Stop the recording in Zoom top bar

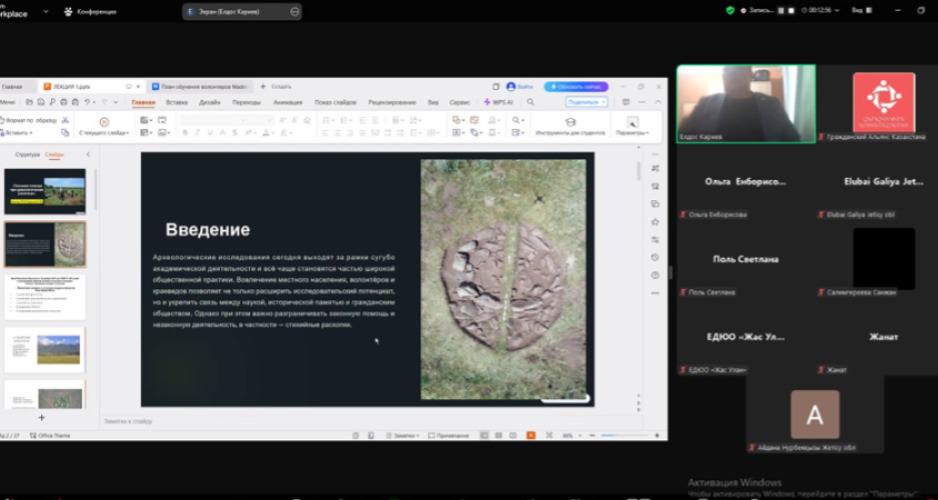[791, 10]
